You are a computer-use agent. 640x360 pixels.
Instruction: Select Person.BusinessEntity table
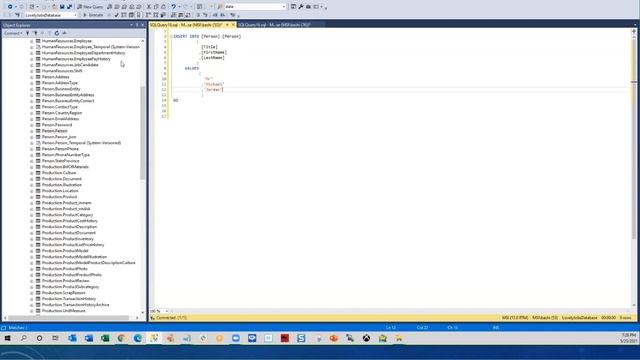coord(61,89)
